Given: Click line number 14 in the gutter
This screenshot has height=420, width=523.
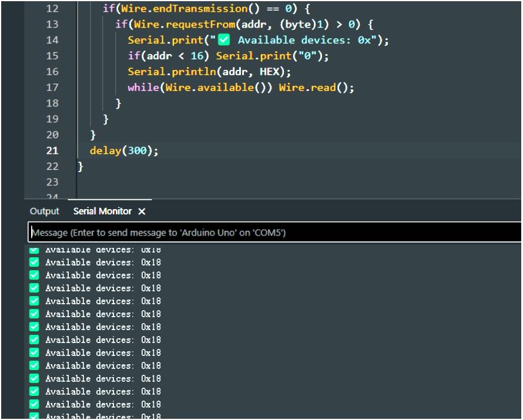Looking at the screenshot, I should coord(52,40).
